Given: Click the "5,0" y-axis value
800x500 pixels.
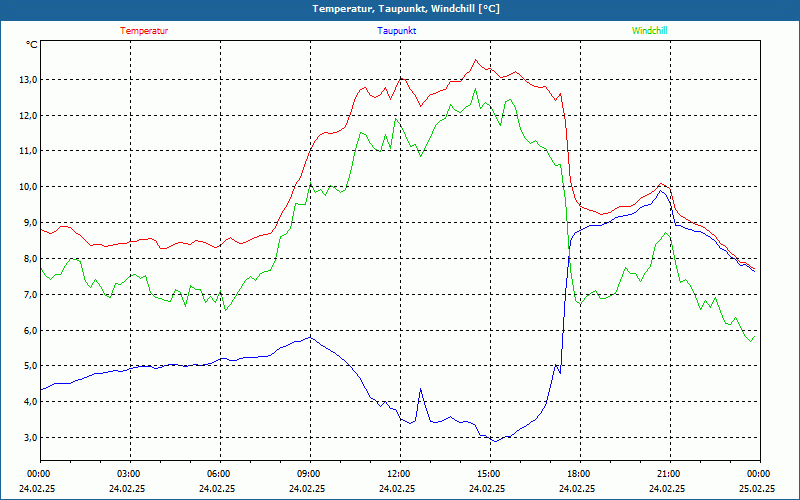Looking at the screenshot, I should (x=31, y=366).
